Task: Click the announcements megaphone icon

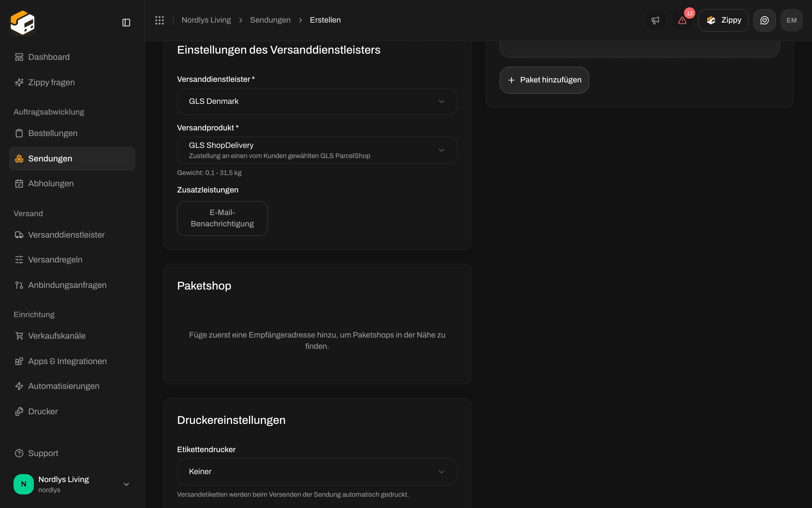Action: 655,20
